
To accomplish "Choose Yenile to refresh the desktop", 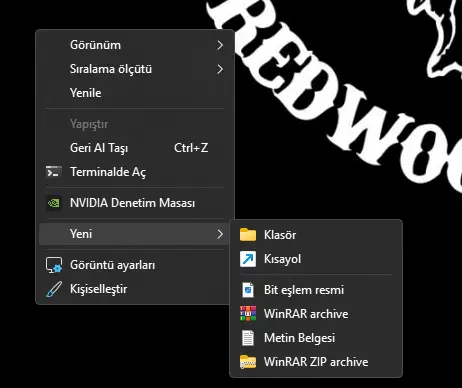I will coord(134,93).
